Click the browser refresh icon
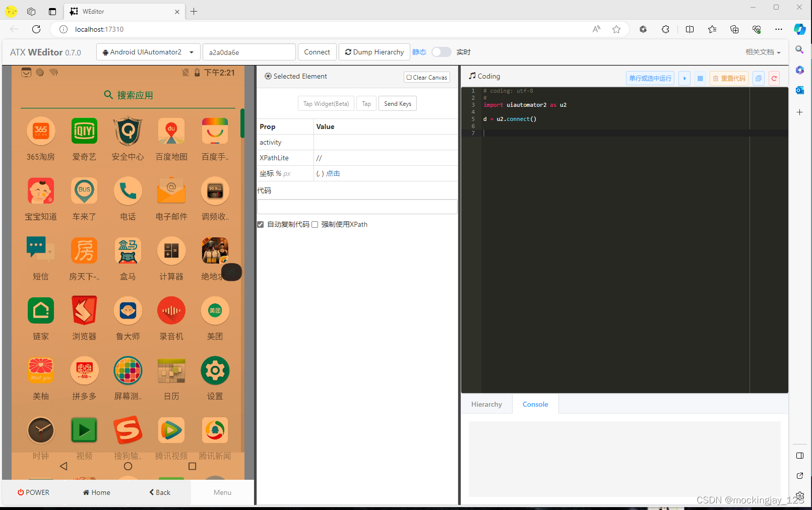This screenshot has width=812, height=510. pyautogui.click(x=36, y=29)
